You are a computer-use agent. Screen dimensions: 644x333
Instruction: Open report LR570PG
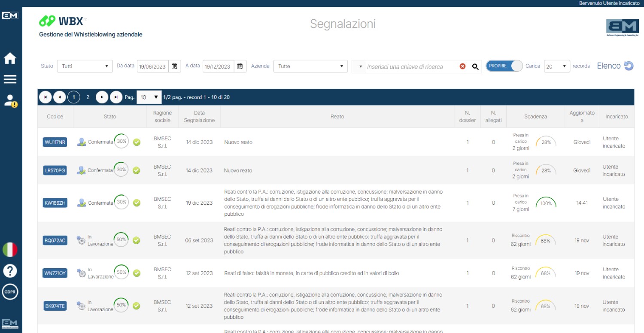55,170
